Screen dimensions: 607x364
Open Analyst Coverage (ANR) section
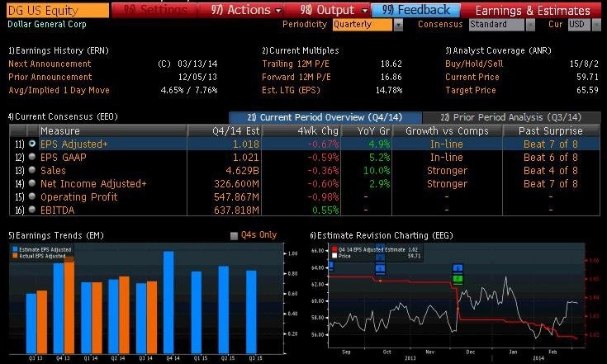tap(498, 50)
